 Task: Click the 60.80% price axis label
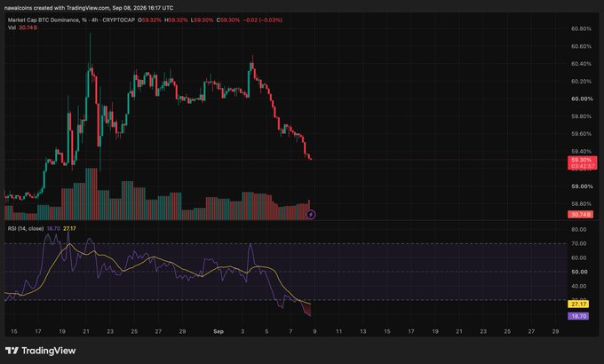581,29
